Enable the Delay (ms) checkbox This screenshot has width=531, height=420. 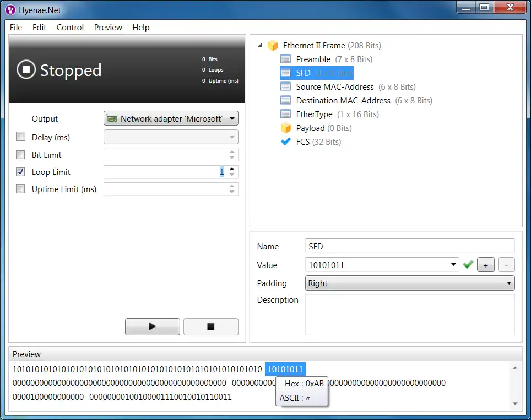(21, 137)
